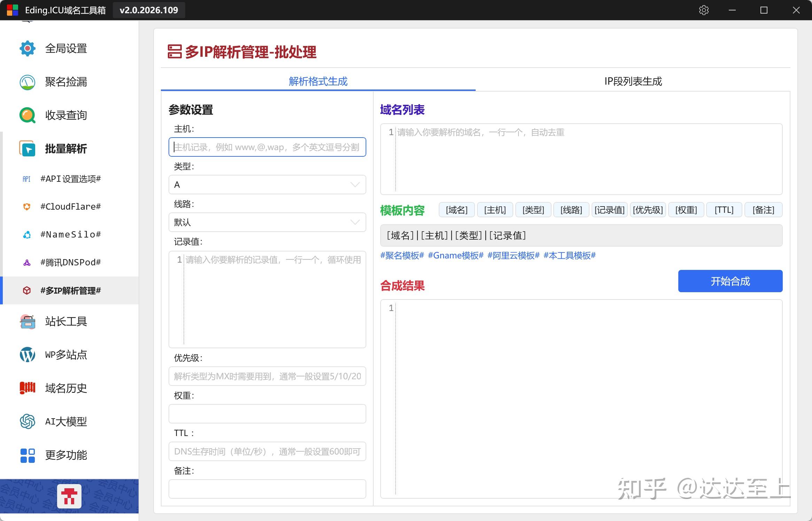Select the 聚名捡漏 tool
The height and width of the screenshot is (521, 812).
[x=66, y=82]
